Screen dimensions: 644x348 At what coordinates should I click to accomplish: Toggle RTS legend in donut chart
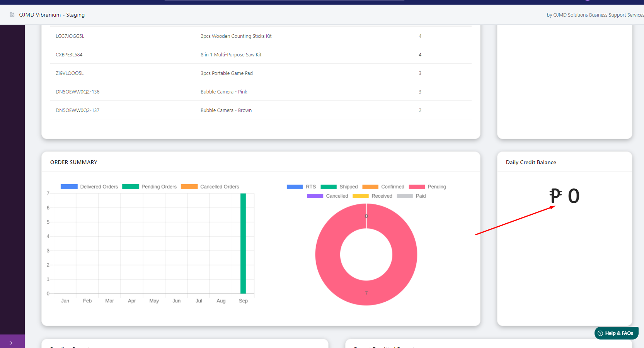[302, 187]
